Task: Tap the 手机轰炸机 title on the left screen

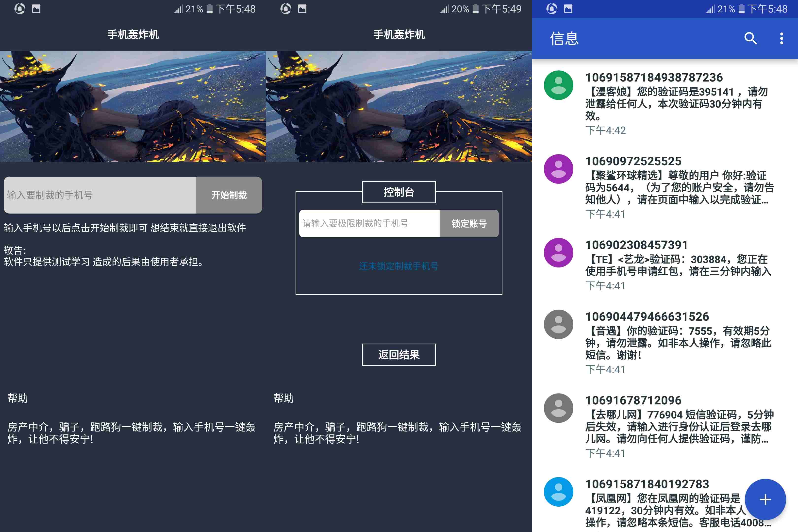Action: (133, 35)
